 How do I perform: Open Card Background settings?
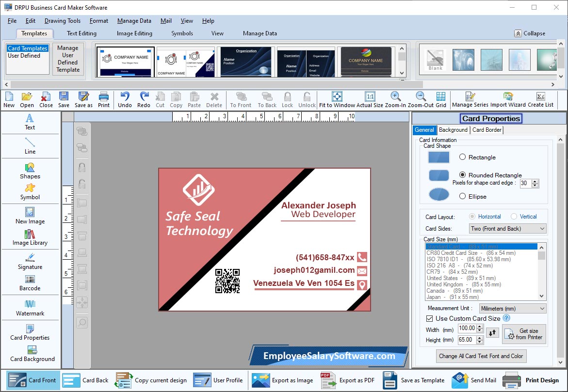coord(32,354)
